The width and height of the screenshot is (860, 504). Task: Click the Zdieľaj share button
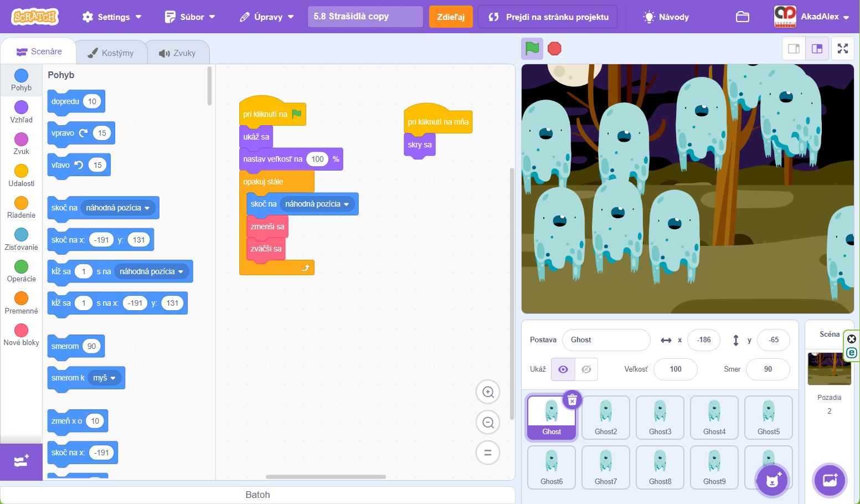[451, 17]
